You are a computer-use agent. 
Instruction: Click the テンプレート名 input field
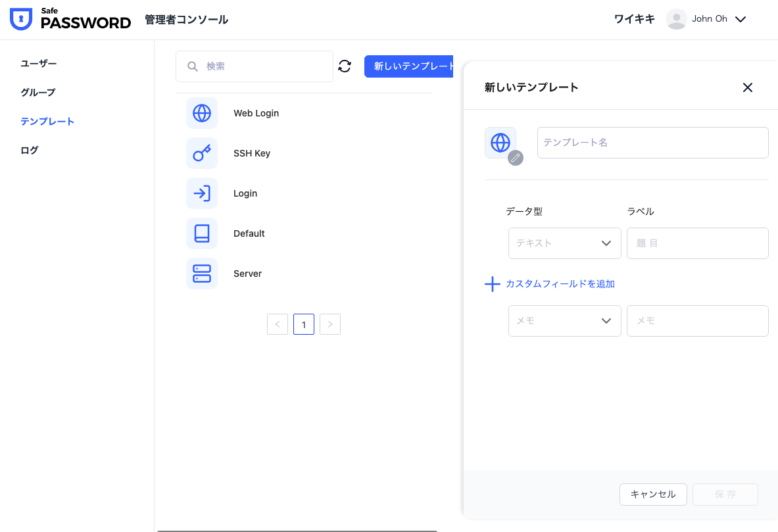(x=652, y=143)
